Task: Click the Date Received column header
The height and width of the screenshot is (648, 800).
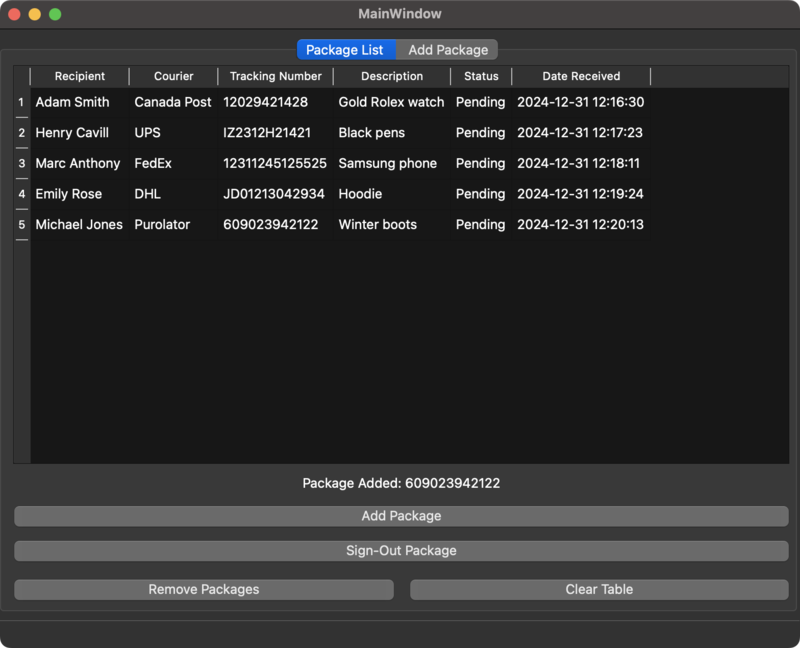Action: pyautogui.click(x=581, y=76)
